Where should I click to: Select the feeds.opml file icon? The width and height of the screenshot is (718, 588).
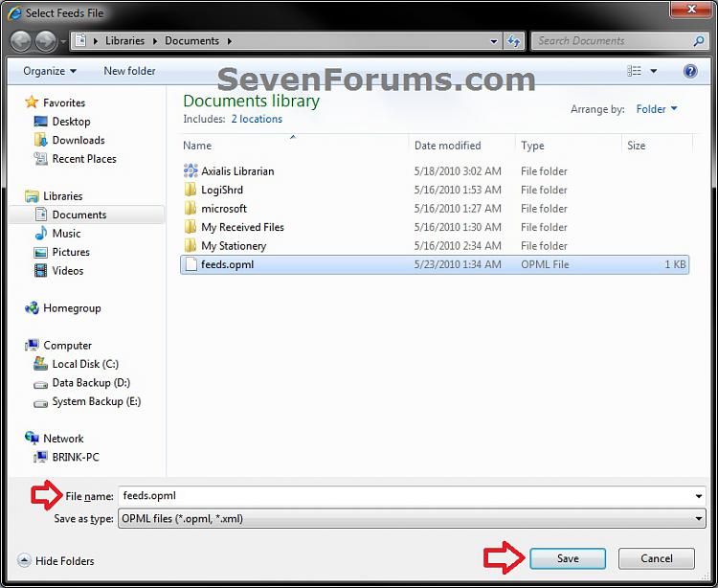[191, 264]
